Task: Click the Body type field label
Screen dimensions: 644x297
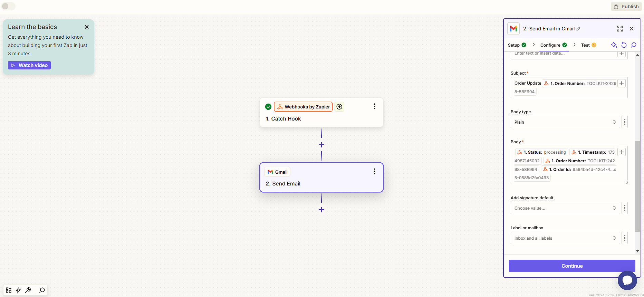Action: tap(521, 112)
